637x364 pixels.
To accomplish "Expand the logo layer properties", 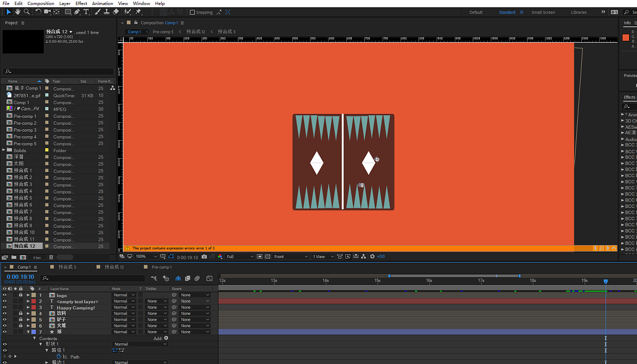I will click(28, 295).
